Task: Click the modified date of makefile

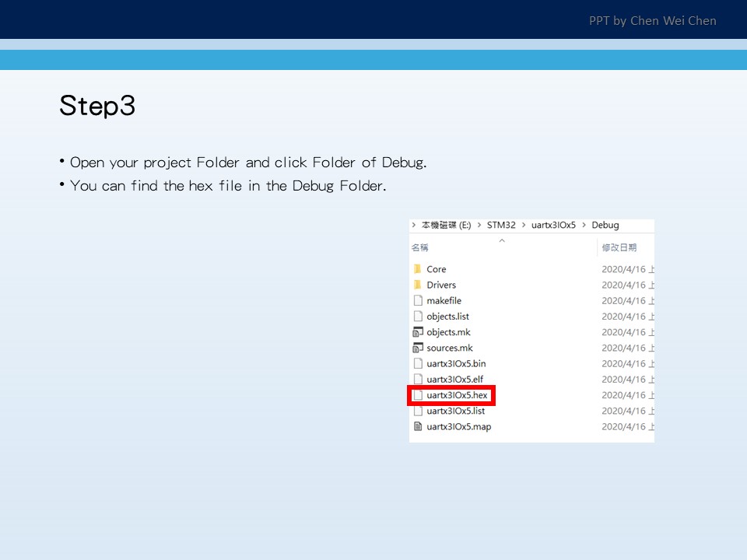Action: click(628, 300)
